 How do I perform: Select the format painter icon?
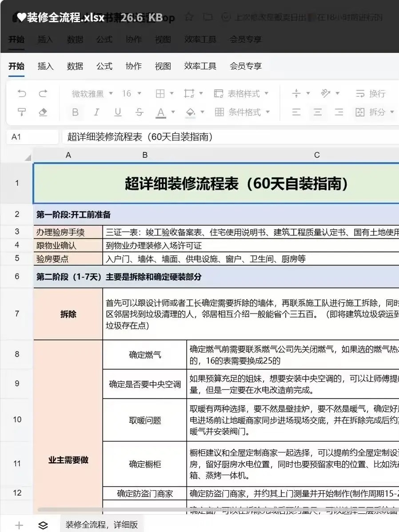point(22,112)
